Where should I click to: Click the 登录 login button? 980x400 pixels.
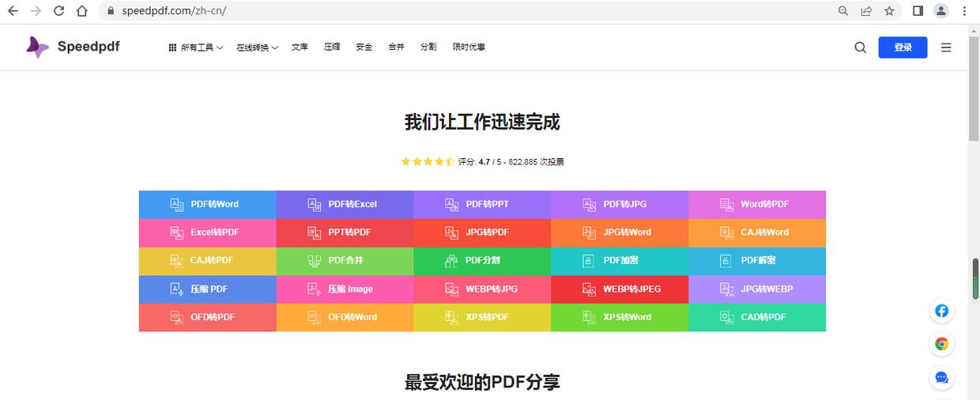coord(903,47)
